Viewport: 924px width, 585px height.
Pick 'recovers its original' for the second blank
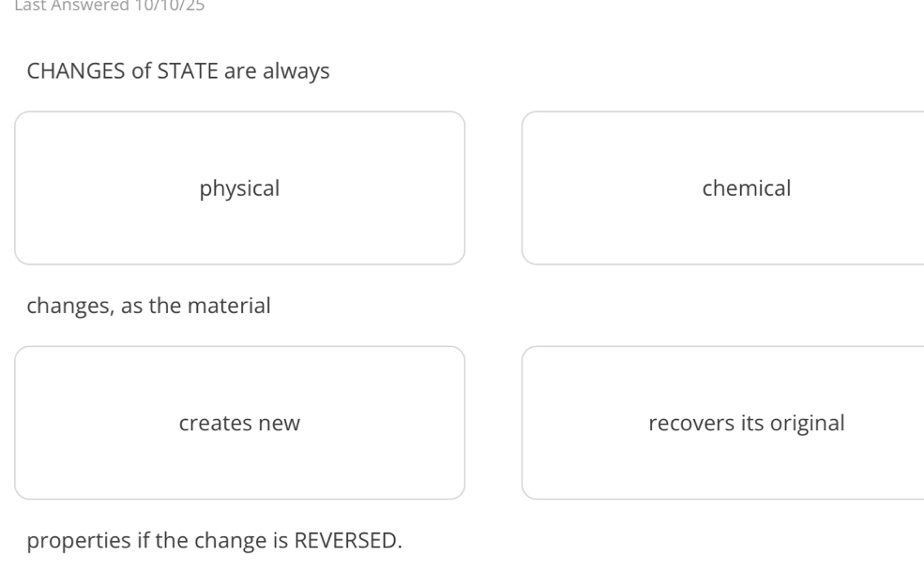pos(722,423)
